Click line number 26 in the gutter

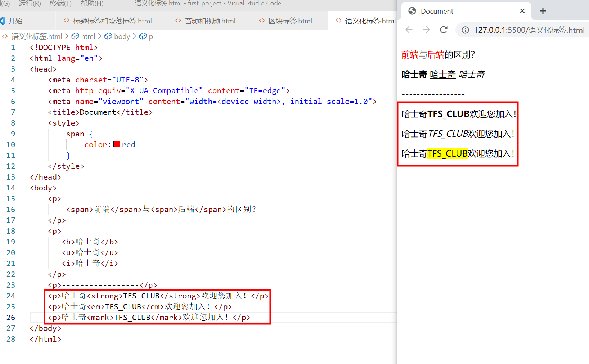point(11,318)
